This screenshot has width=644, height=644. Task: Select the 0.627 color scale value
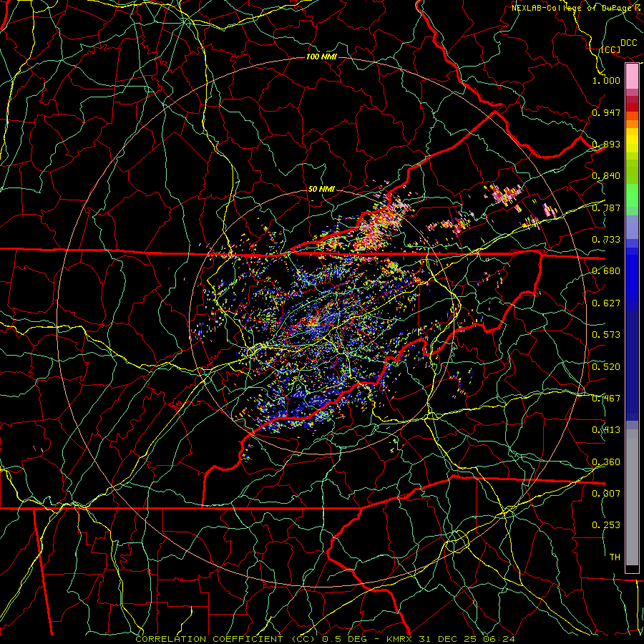click(606, 303)
